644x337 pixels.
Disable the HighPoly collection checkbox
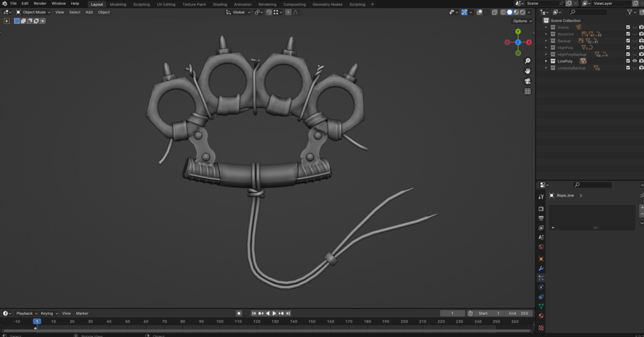pos(628,48)
